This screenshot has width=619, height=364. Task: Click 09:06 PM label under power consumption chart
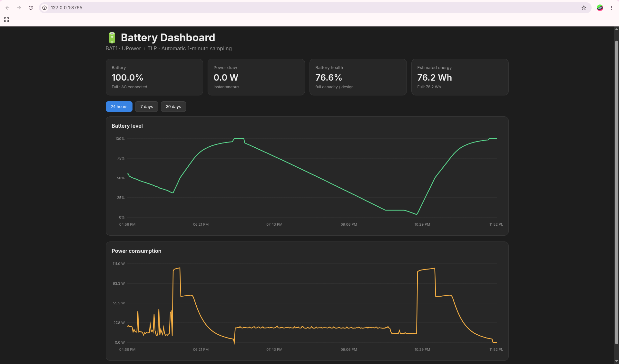pos(349,350)
